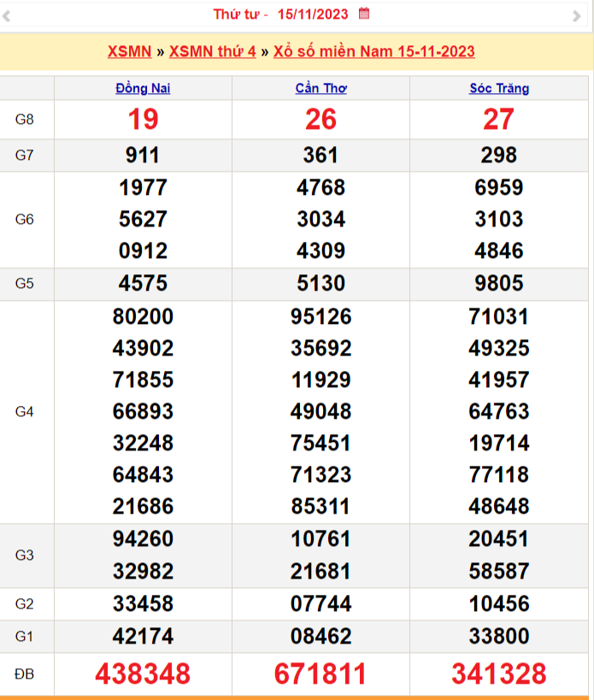The height and width of the screenshot is (700, 594).
Task: Select the G1 number 42174
Action: point(143,636)
